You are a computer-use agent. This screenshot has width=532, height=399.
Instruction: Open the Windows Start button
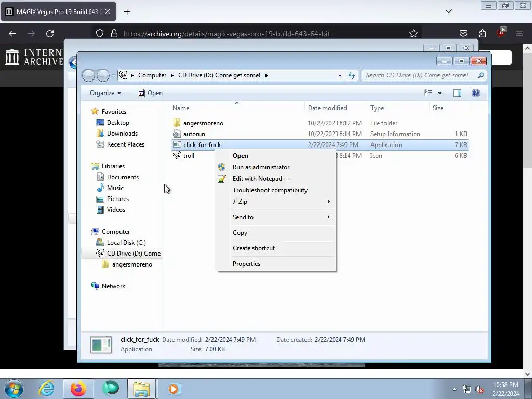tap(14, 389)
